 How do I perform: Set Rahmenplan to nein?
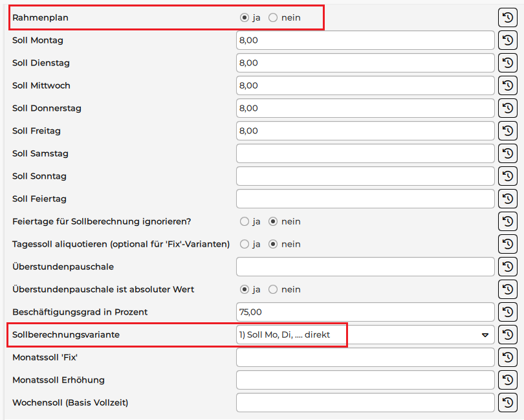click(x=273, y=17)
